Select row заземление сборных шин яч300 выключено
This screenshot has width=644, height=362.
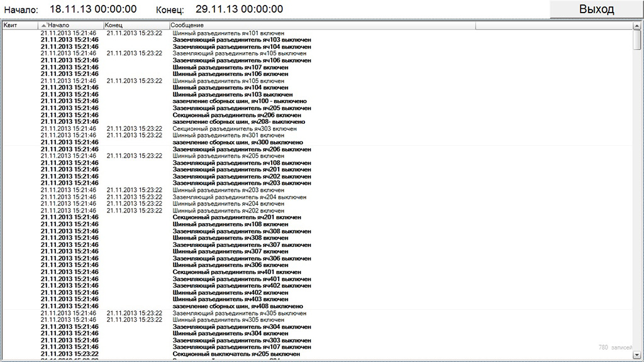(x=317, y=143)
